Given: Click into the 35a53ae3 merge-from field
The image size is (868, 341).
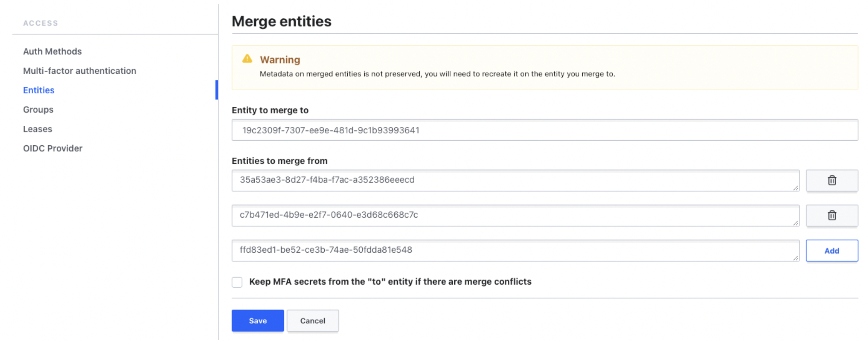Looking at the screenshot, I should click(x=515, y=180).
